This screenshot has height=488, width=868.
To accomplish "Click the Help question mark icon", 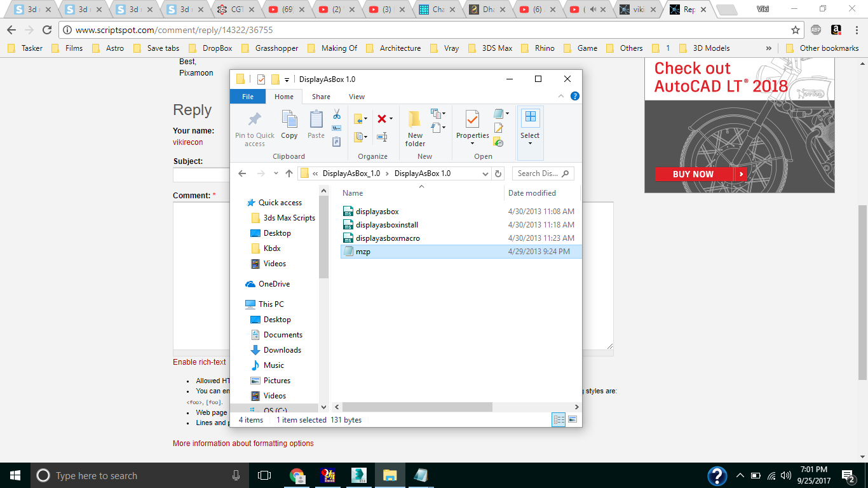I will pos(574,96).
